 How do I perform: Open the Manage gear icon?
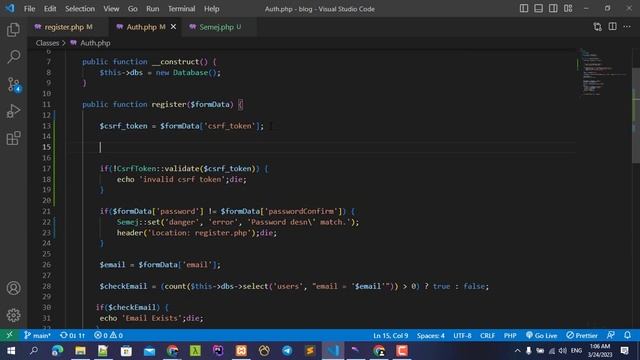coord(13,315)
